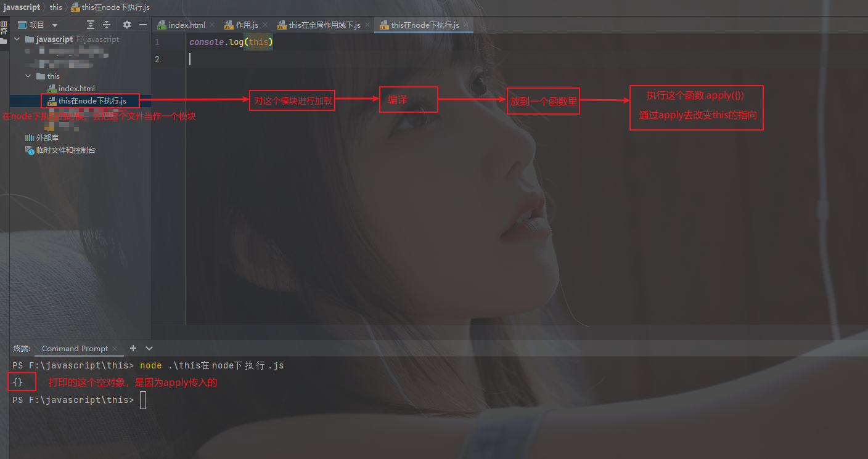Hide the project panel with the minus icon

pyautogui.click(x=143, y=25)
